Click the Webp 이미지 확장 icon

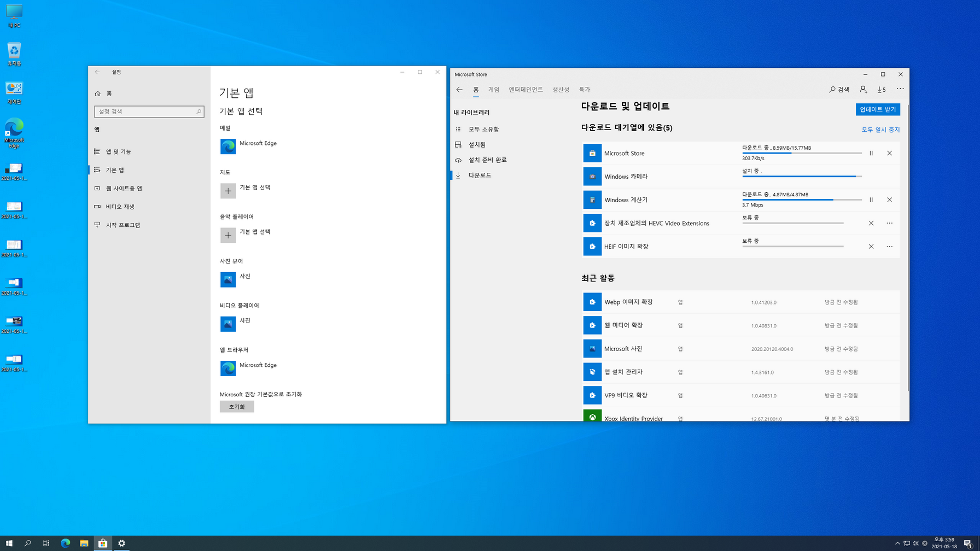click(592, 302)
